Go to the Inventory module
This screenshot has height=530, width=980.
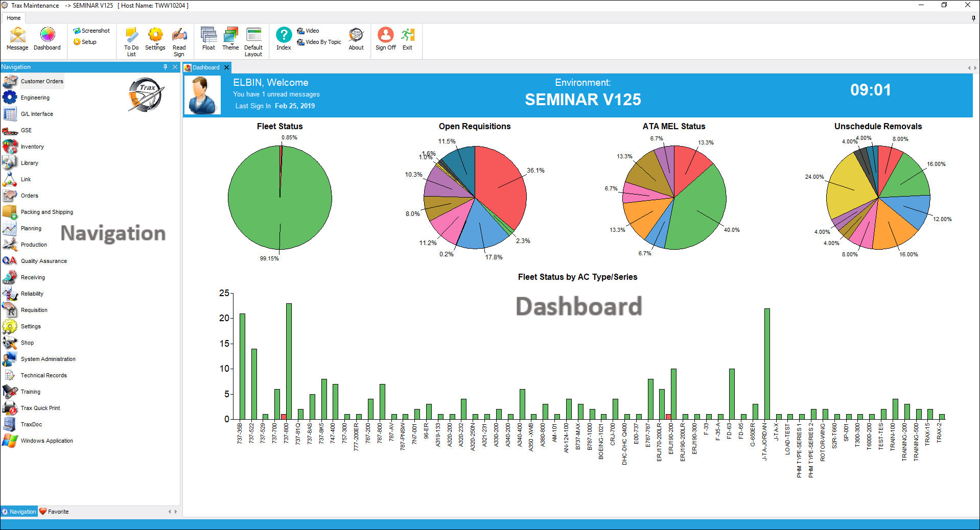pos(23,147)
